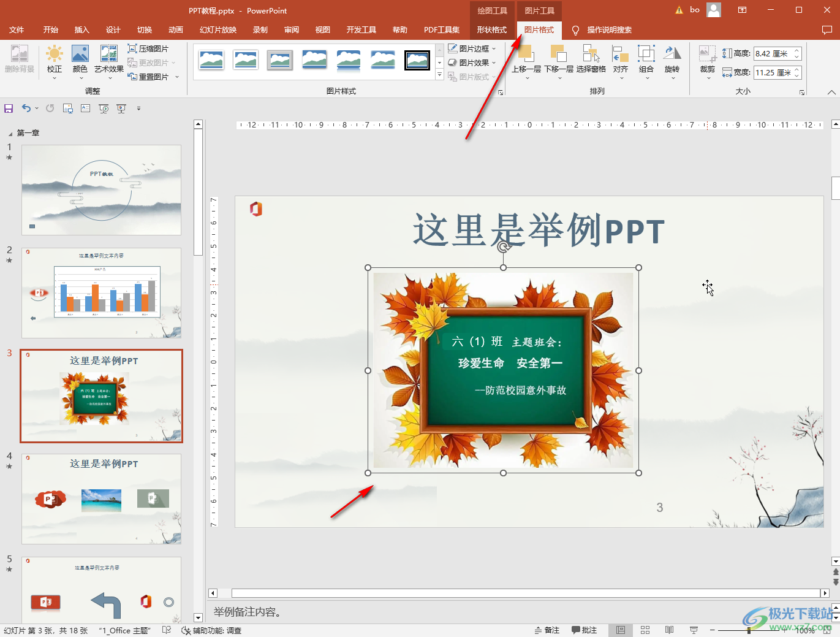Open the Color (颜色) picture tool
840x637 pixels.
[80, 54]
